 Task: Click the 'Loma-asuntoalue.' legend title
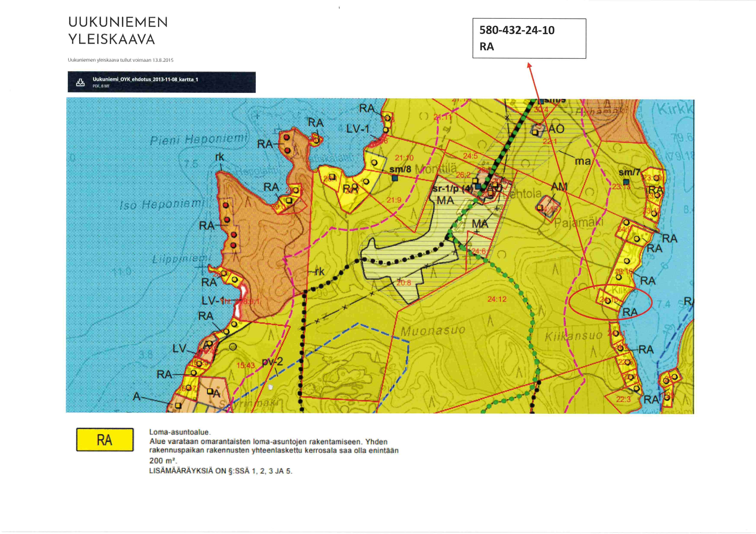tap(180, 432)
